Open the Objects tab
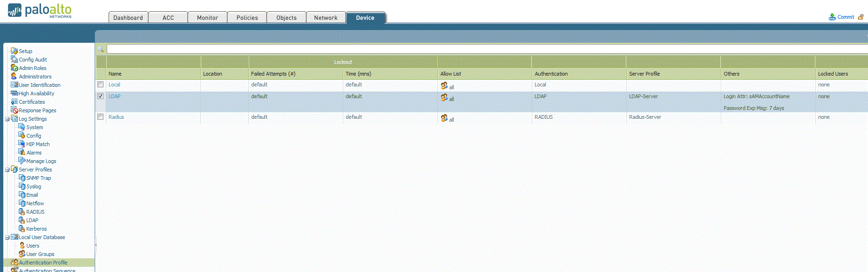Viewport: 868px width, 272px height. point(286,17)
